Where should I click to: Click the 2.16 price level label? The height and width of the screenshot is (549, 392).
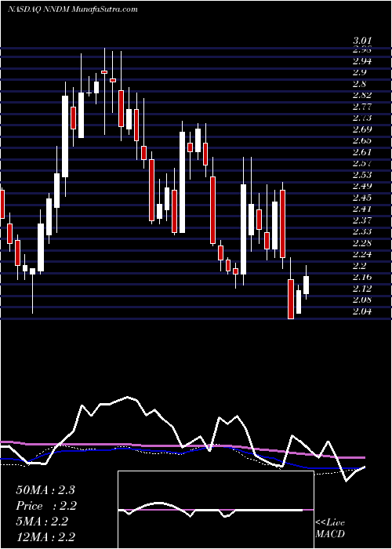tap(362, 278)
